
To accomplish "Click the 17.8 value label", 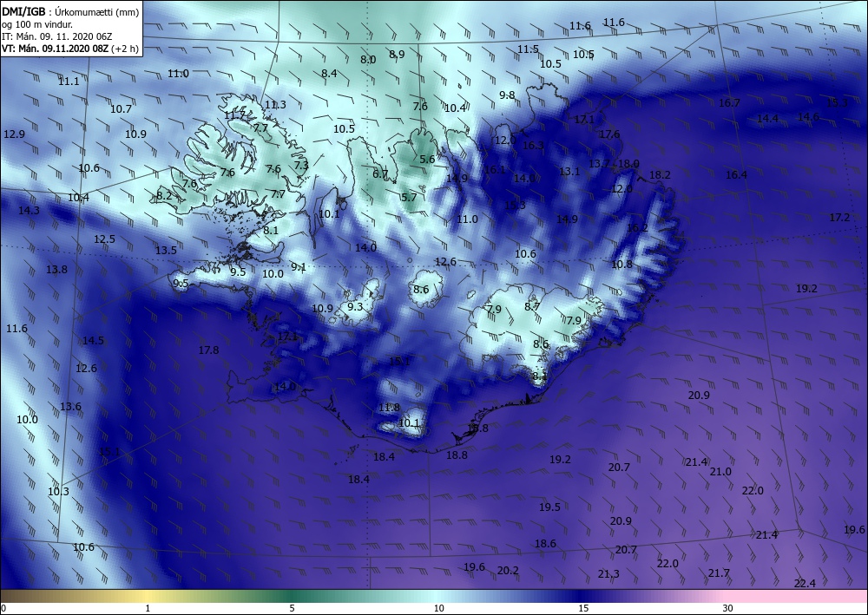I will 208,350.
